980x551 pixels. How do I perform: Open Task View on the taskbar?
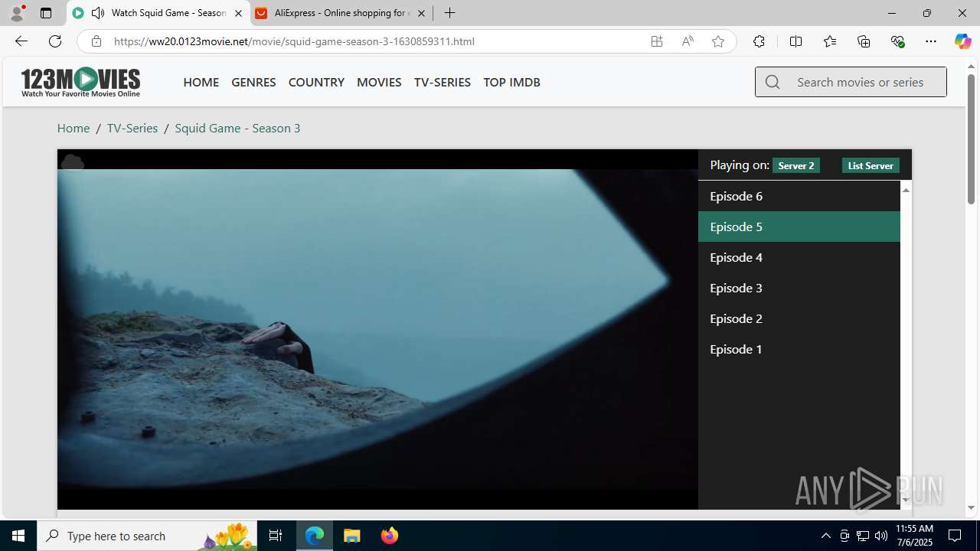tap(276, 536)
